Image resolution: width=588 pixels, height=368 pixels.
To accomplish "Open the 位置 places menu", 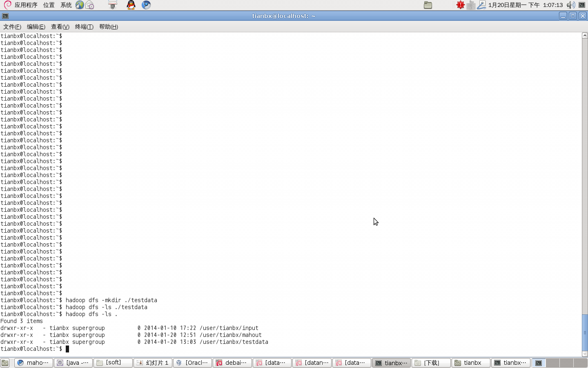I will coord(49,5).
